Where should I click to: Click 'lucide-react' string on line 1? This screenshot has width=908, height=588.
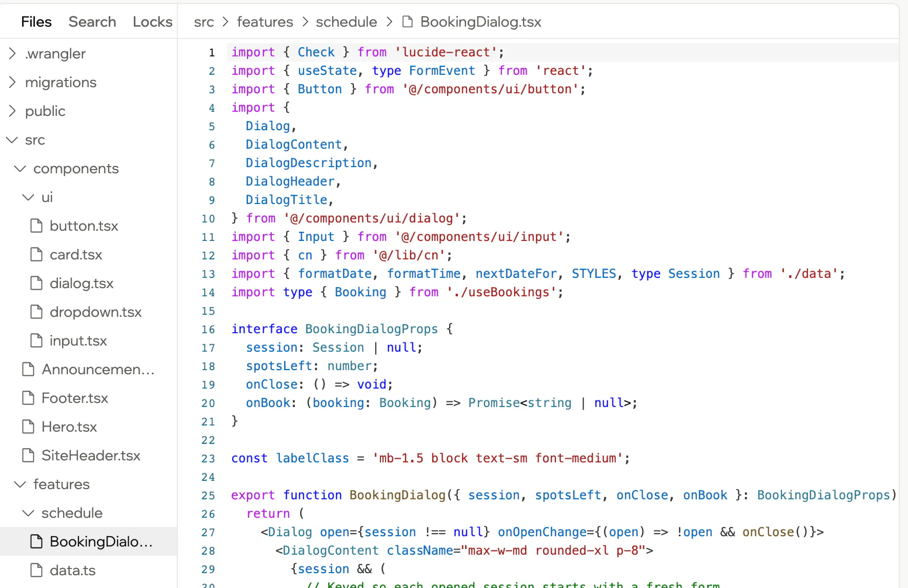click(x=446, y=52)
